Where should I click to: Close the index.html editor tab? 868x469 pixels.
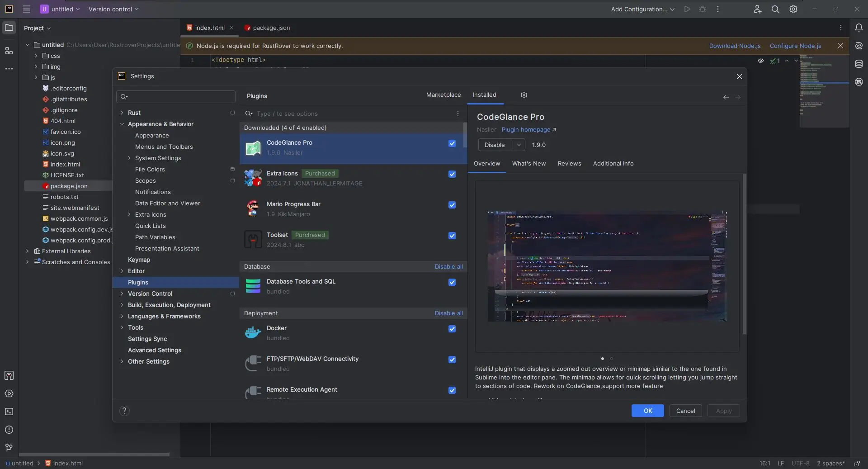231,28
